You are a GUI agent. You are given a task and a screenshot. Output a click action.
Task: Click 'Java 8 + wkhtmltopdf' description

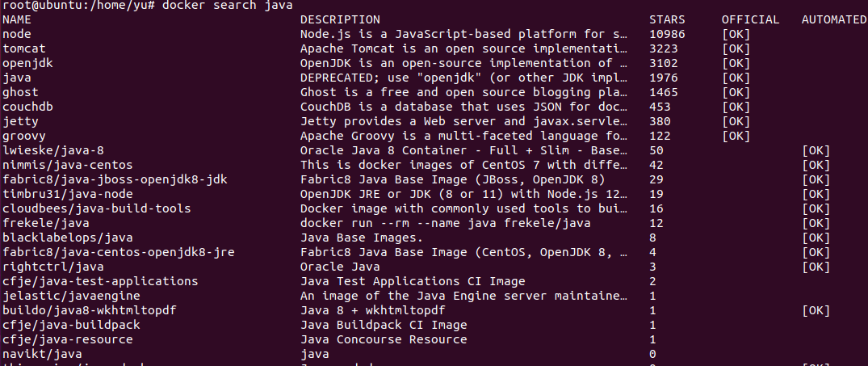coord(373,310)
